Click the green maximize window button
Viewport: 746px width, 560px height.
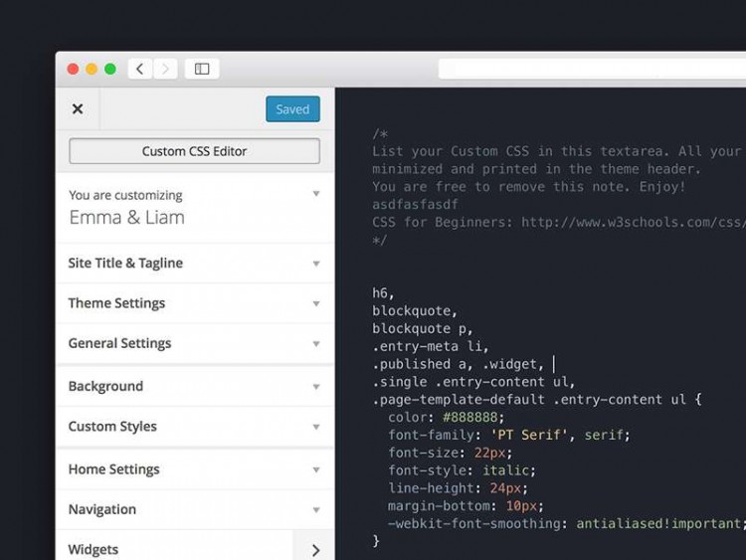pos(110,69)
